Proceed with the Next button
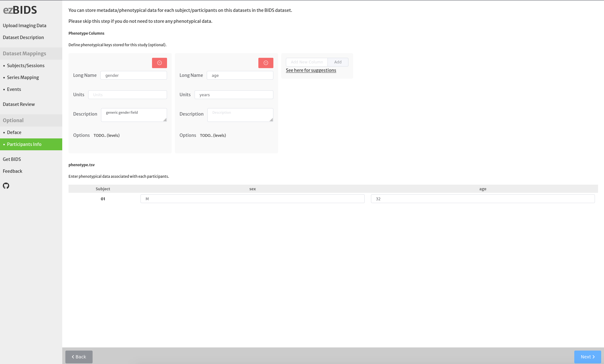This screenshot has width=604, height=364. coord(587,357)
